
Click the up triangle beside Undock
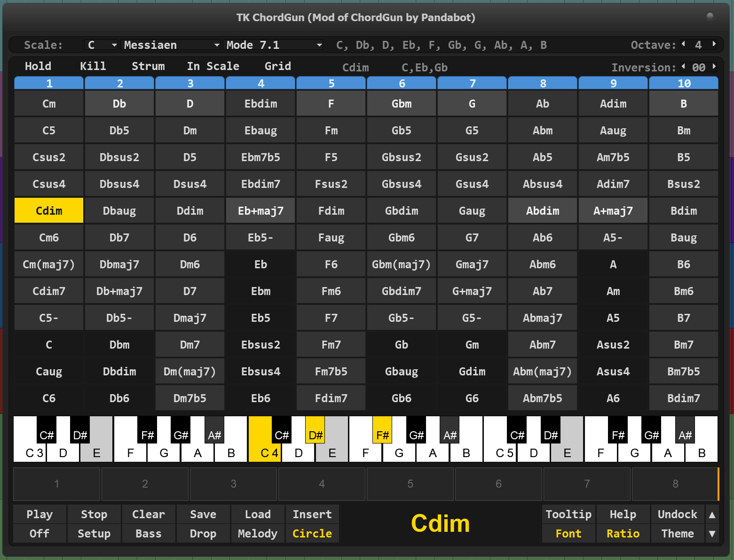[x=712, y=515]
